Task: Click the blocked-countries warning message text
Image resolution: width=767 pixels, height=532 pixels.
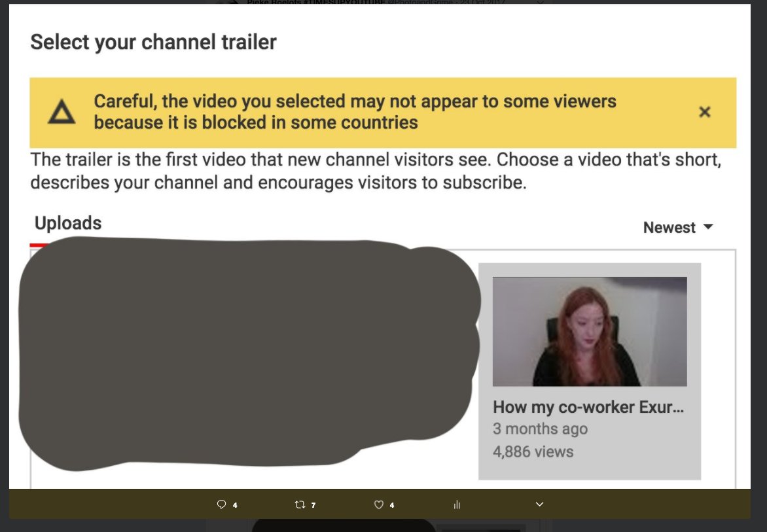Action: pos(355,112)
